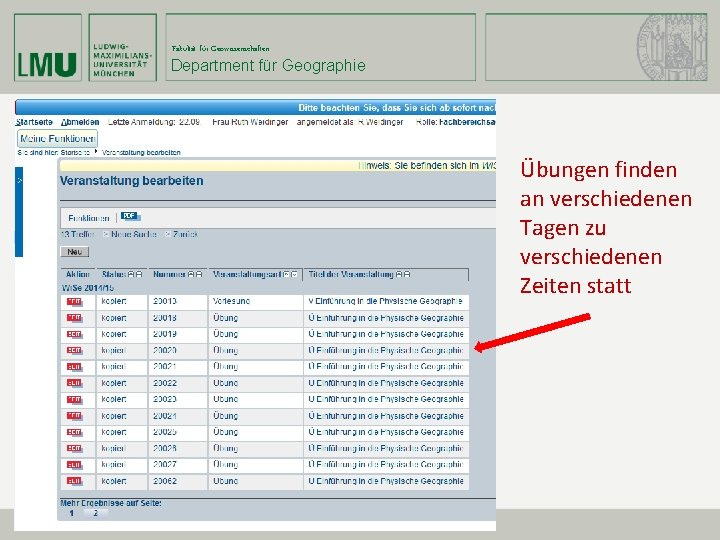
Task: Open edit icon for Übung 20018
Action: (x=74, y=318)
